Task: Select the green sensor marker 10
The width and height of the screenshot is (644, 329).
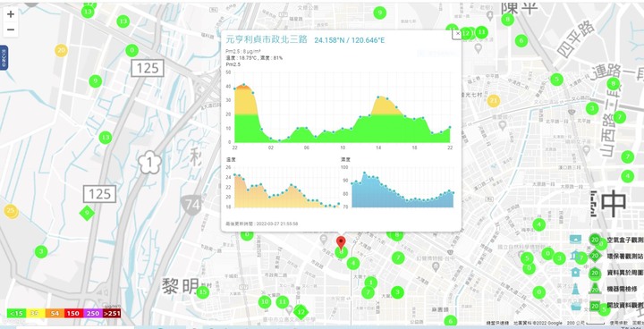Action: [265, 302]
